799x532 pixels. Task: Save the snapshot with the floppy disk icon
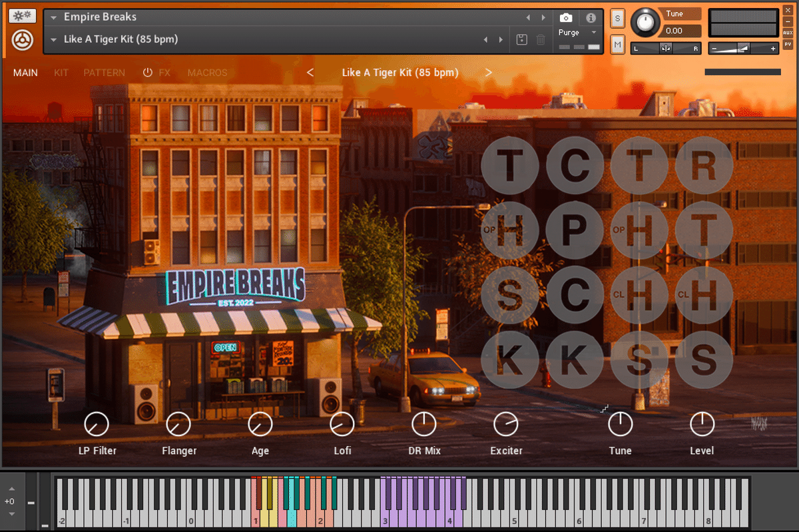522,39
